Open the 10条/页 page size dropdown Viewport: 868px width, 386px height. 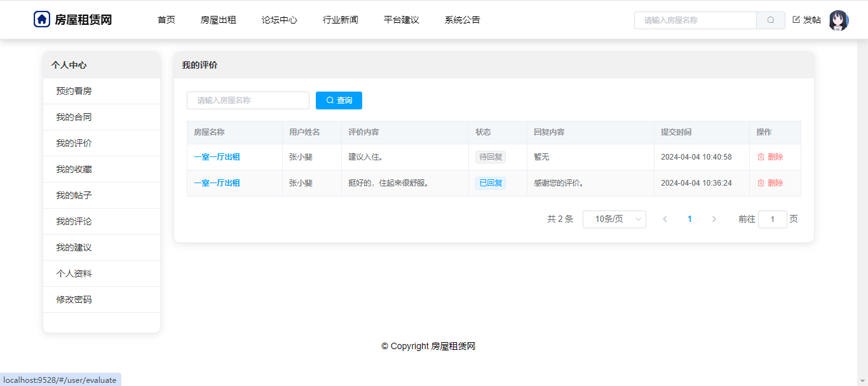point(614,219)
